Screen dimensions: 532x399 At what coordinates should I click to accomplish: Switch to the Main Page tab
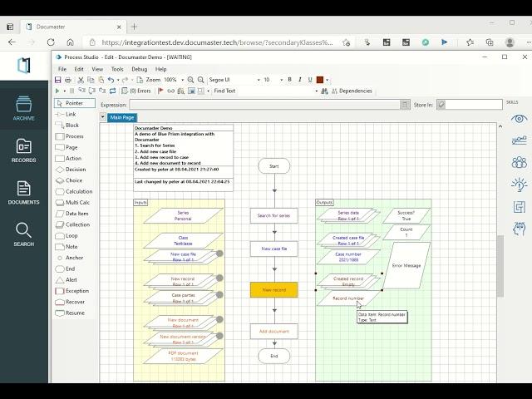122,117
